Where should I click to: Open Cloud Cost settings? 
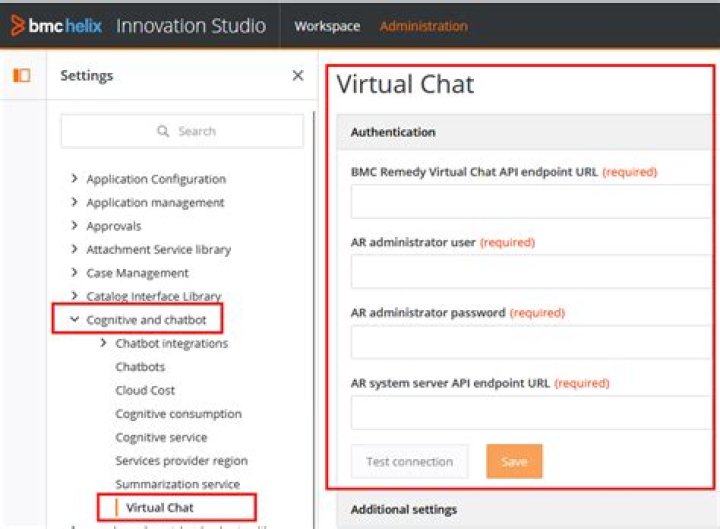coord(145,390)
